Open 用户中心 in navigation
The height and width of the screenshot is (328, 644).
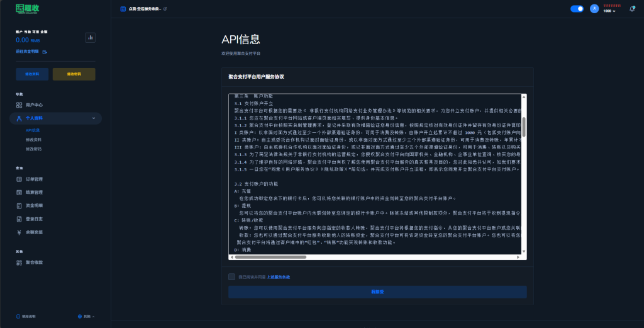[34, 105]
